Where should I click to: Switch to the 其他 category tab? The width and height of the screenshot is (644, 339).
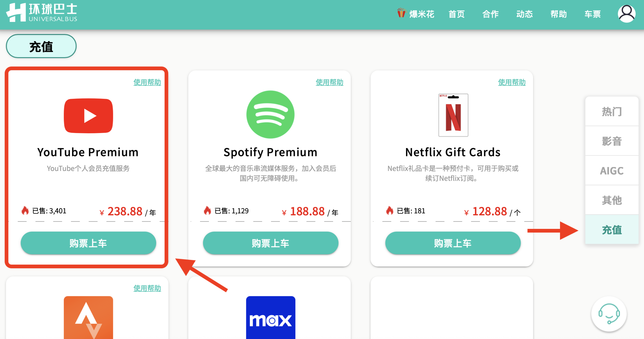pyautogui.click(x=612, y=200)
